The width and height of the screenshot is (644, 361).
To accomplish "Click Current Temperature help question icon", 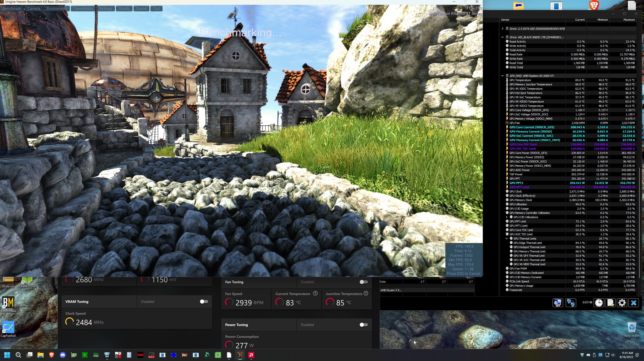I will click(315, 293).
